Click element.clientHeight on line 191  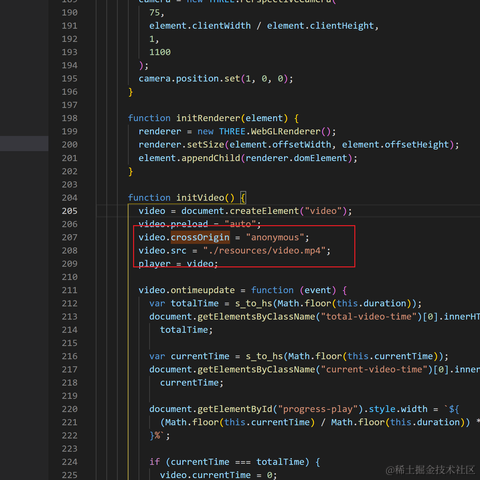click(320, 26)
